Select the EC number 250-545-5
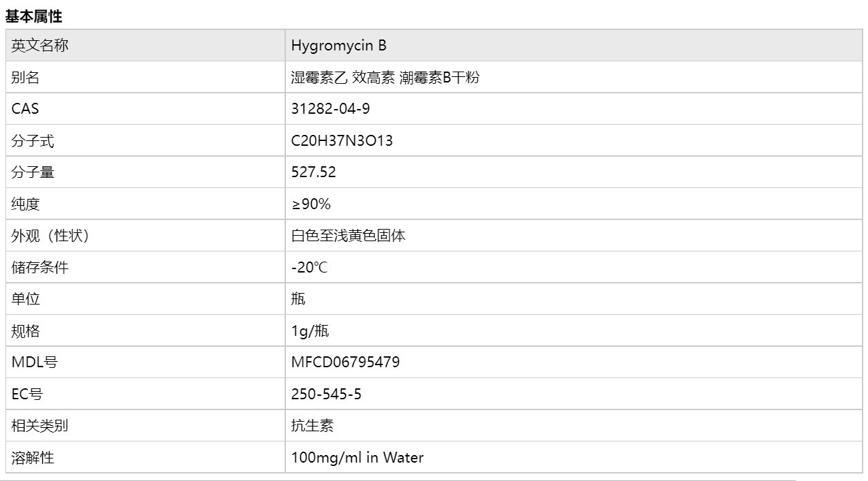 pyautogui.click(x=326, y=394)
